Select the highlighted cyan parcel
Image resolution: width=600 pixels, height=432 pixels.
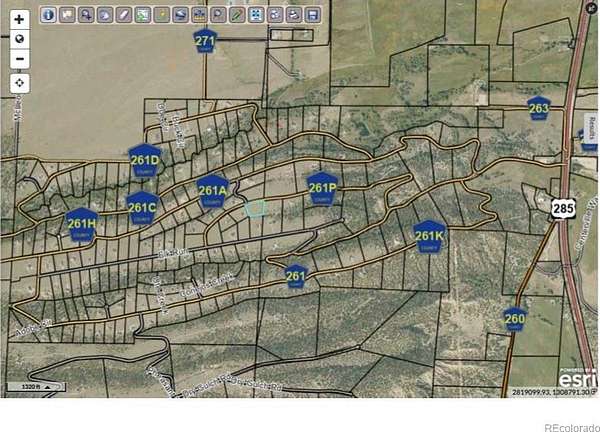tap(256, 208)
